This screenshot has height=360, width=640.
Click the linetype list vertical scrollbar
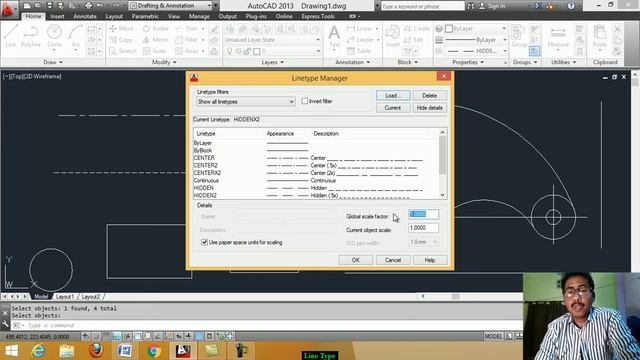[x=442, y=164]
